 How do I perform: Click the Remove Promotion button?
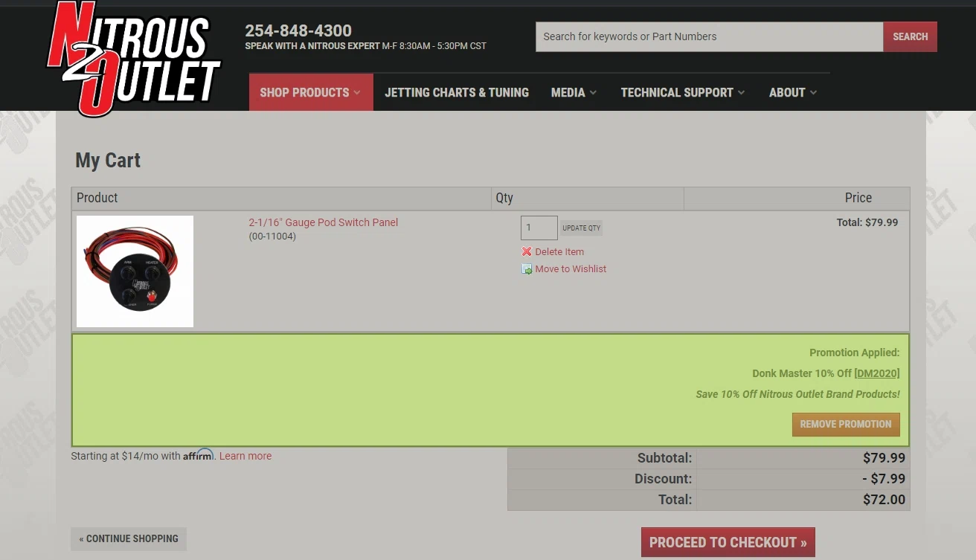coord(846,425)
